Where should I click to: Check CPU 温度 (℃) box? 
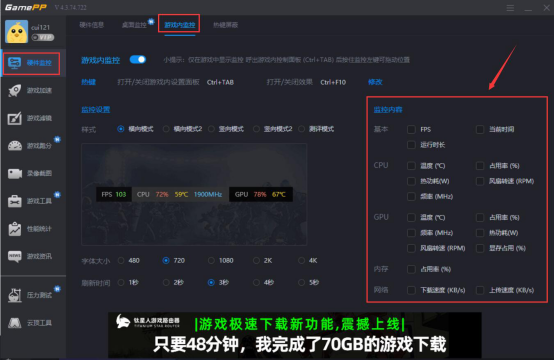pyautogui.click(x=411, y=166)
